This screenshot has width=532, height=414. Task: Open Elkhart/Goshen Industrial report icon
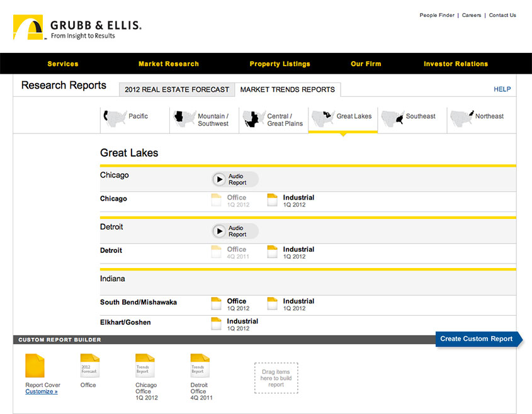tap(216, 324)
